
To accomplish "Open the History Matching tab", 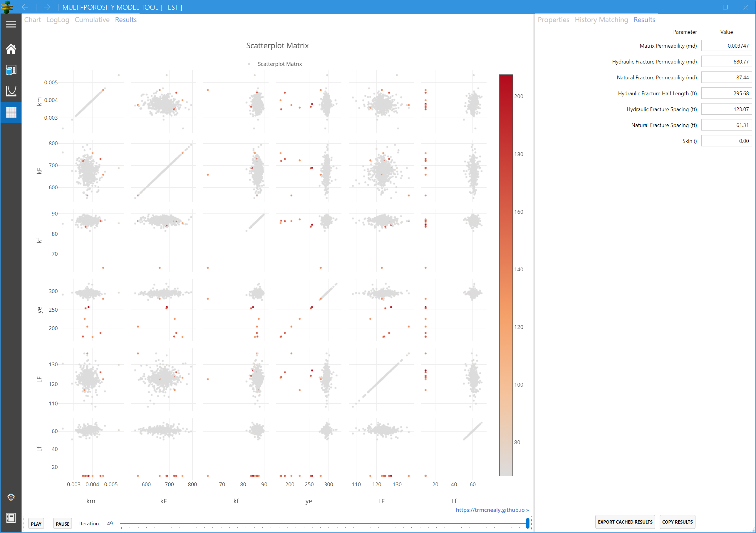I will coord(601,20).
